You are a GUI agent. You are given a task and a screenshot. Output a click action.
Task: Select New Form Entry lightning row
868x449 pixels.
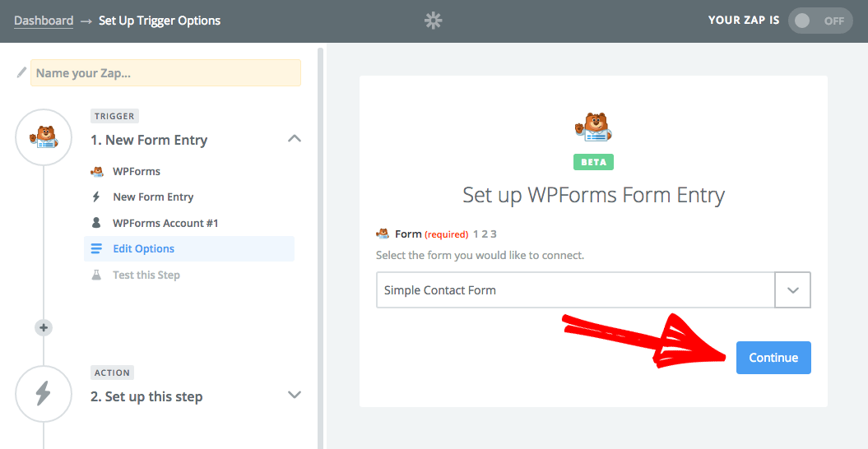[x=188, y=197]
